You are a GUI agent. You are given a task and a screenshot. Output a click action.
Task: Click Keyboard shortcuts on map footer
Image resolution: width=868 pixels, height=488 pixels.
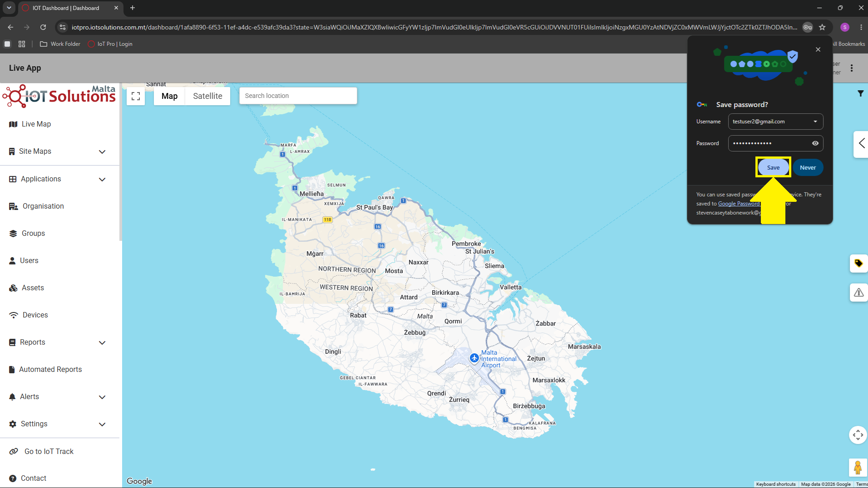(776, 484)
